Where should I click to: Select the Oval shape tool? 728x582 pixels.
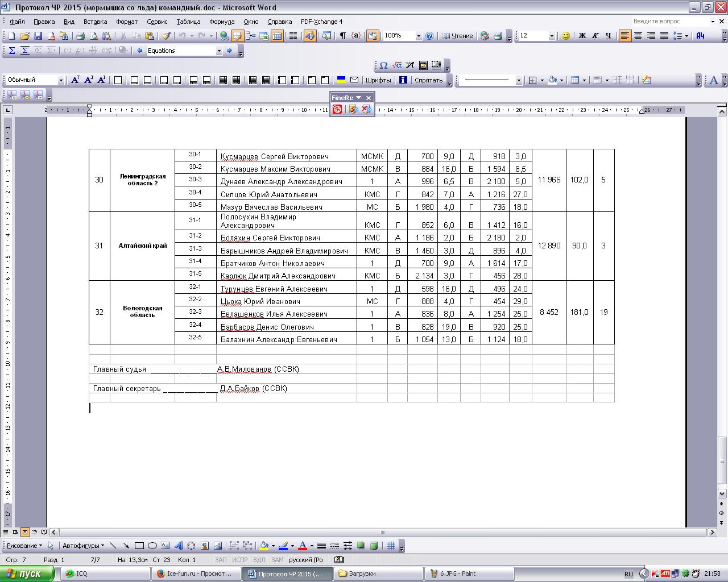152,546
